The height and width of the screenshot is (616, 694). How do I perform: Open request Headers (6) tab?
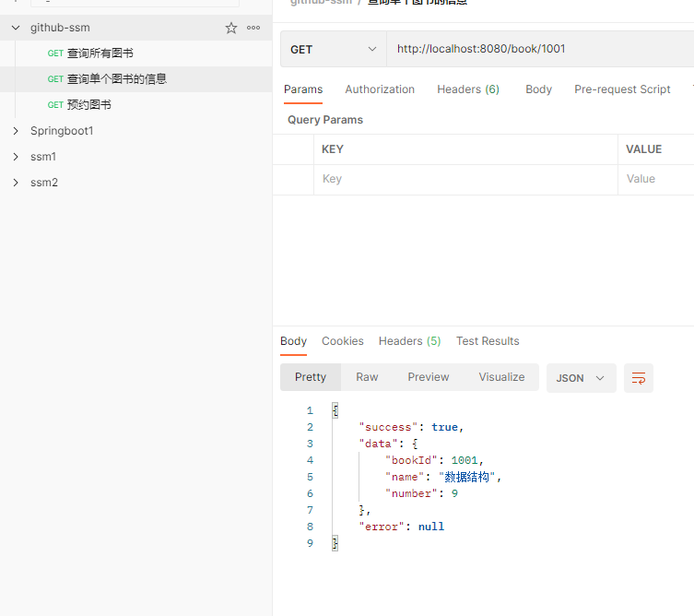point(468,89)
